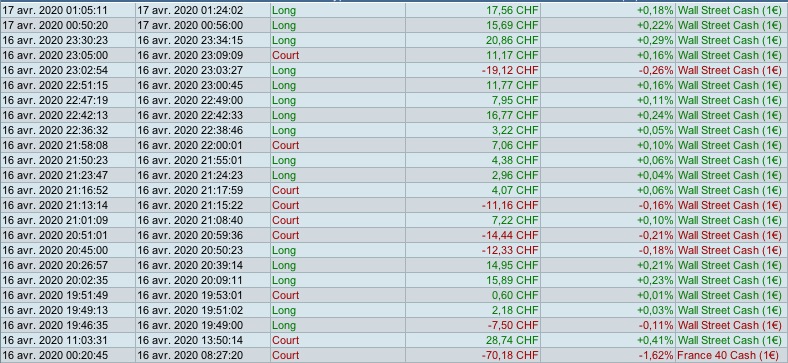
Task: Click the -0,11% red percentage cell
Action: (x=656, y=325)
